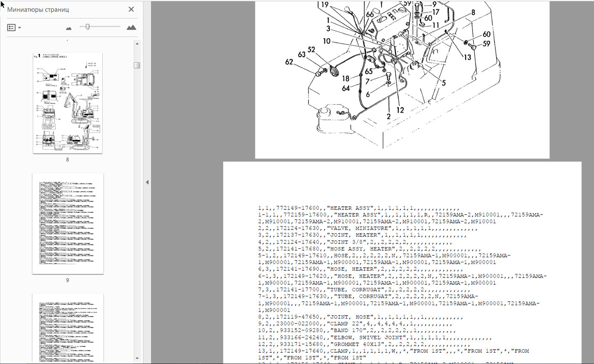Close the Миниатюры страниц panel
The width and height of the screenshot is (594, 364).
click(131, 9)
